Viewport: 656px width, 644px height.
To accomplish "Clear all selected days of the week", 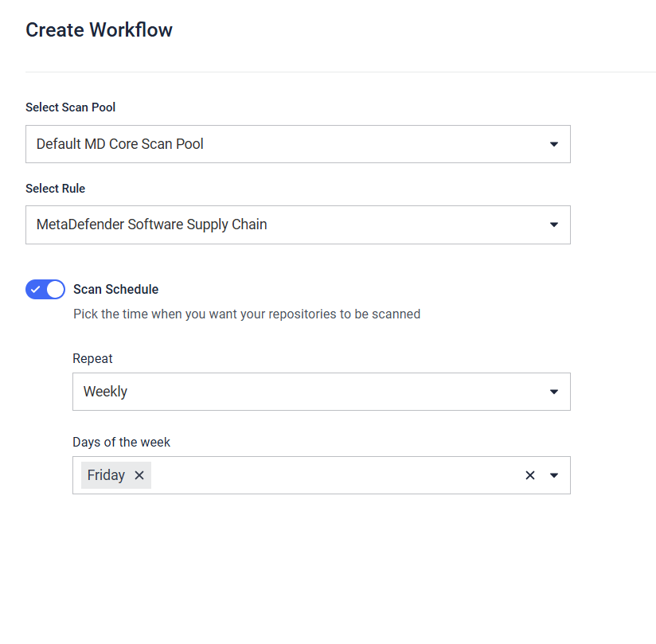I will [x=530, y=475].
